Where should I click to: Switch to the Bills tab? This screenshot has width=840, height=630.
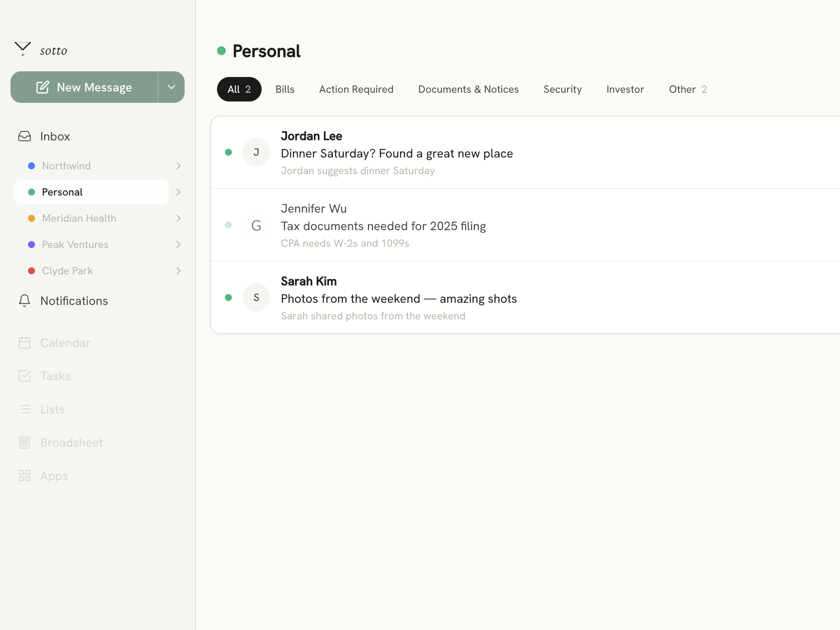[285, 89]
